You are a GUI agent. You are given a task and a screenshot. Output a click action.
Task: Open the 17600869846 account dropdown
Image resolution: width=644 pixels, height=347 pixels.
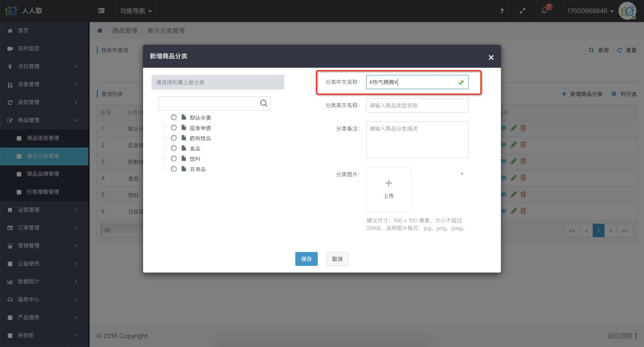(590, 11)
